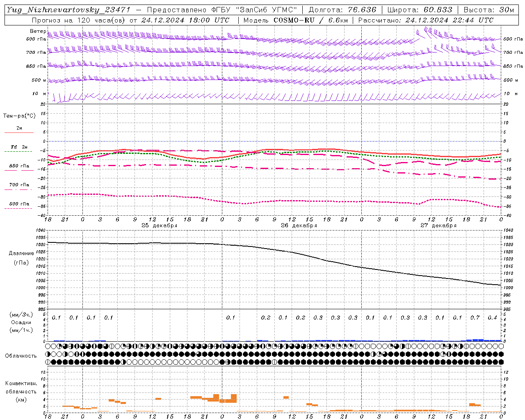
Task: Click the forecast start '24.12.2024 18:00 UTC'
Action: 185,20
